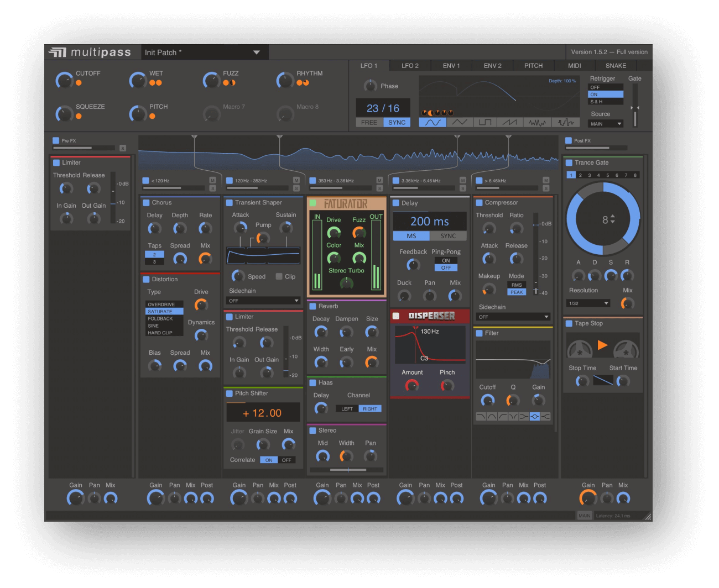Select the low-shelf filter type icon

(x=524, y=417)
